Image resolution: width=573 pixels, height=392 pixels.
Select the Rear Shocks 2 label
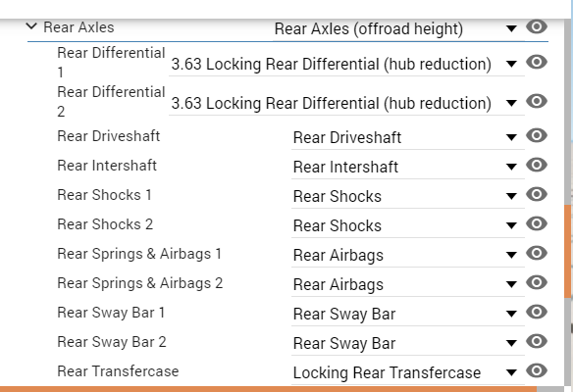coord(105,224)
